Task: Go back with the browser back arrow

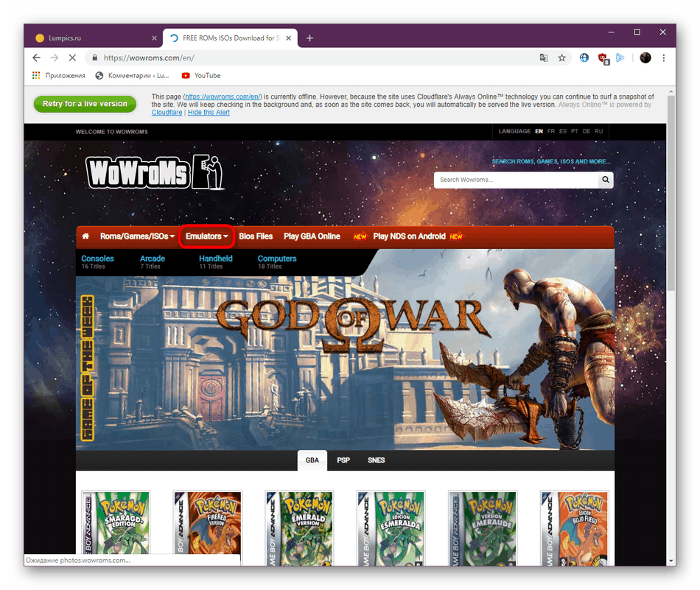Action: (x=37, y=57)
